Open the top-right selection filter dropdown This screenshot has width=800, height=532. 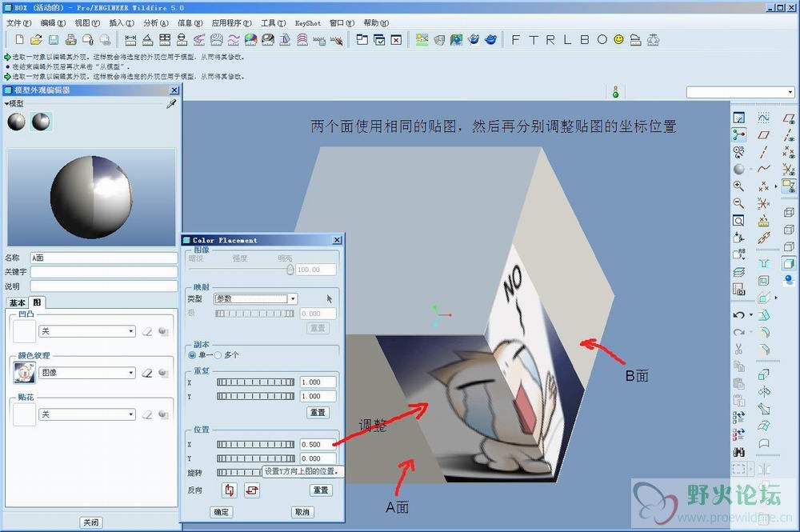[x=740, y=92]
